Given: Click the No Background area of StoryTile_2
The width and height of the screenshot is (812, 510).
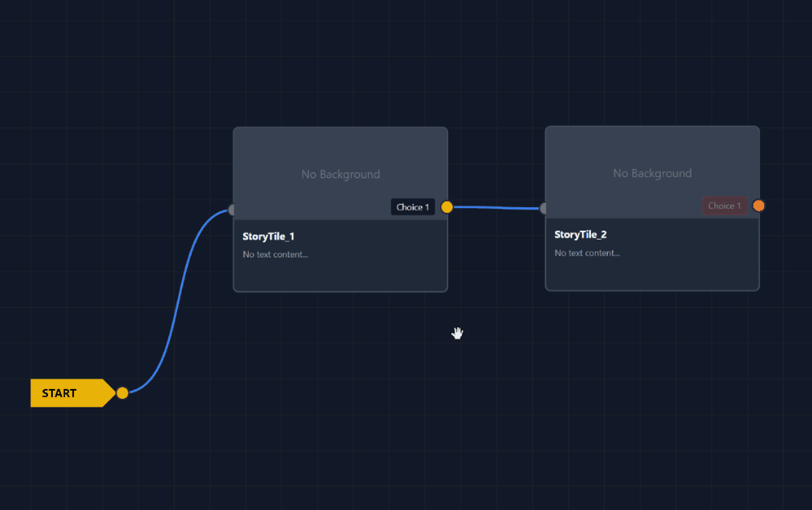Looking at the screenshot, I should point(652,173).
